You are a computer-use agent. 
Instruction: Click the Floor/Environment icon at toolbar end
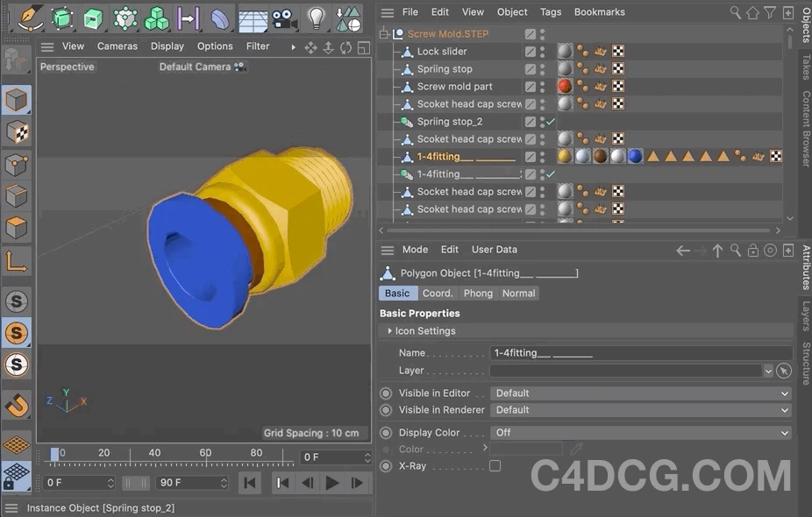pos(349,16)
